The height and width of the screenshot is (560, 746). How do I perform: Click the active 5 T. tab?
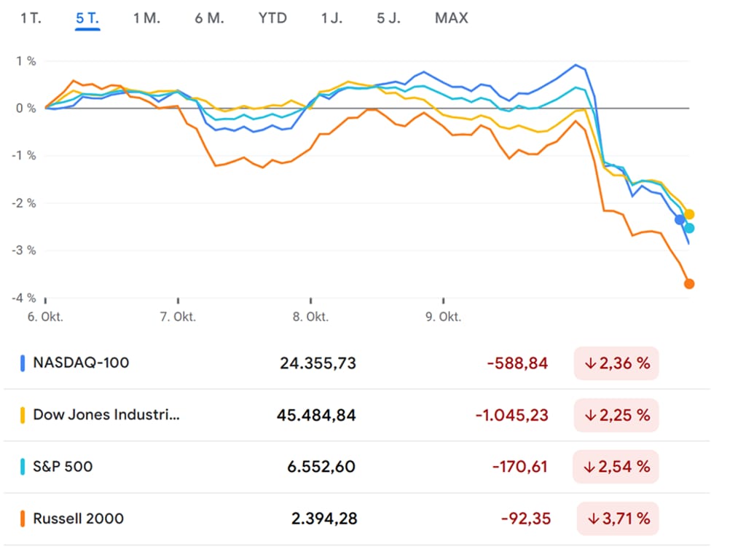tap(87, 18)
